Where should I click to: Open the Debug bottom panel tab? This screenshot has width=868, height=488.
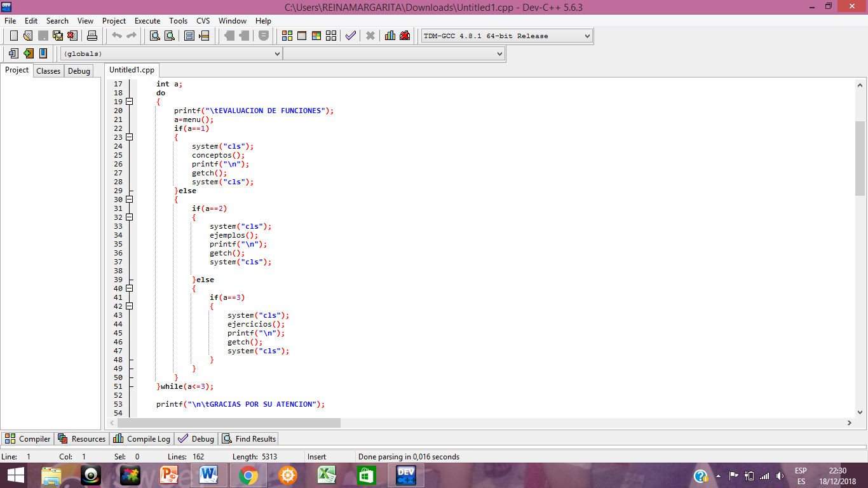tap(196, 438)
